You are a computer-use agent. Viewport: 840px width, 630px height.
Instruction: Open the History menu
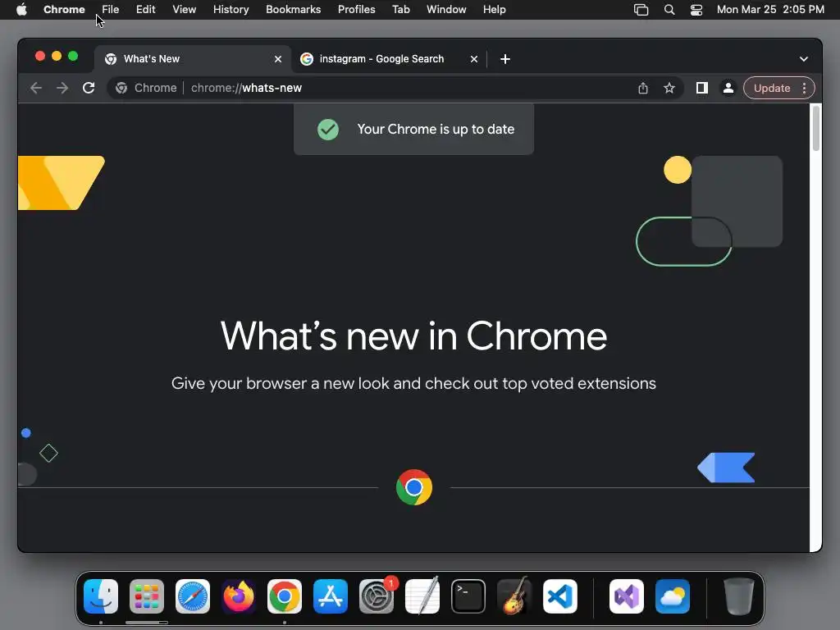click(231, 10)
